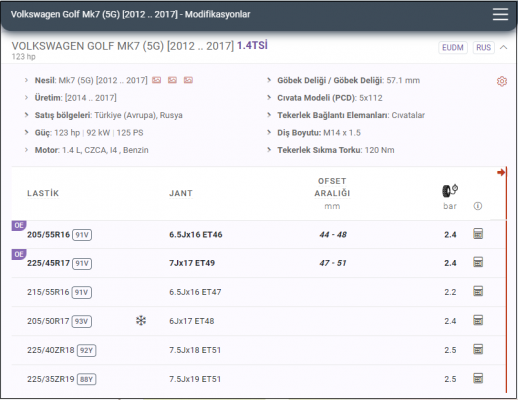Click the JANT column header

[181, 193]
